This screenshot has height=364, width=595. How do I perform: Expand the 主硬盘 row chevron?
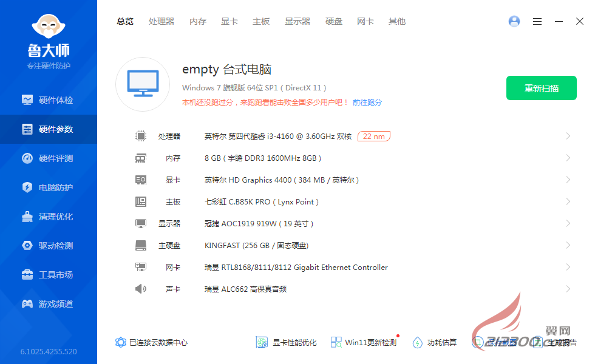[x=568, y=245]
